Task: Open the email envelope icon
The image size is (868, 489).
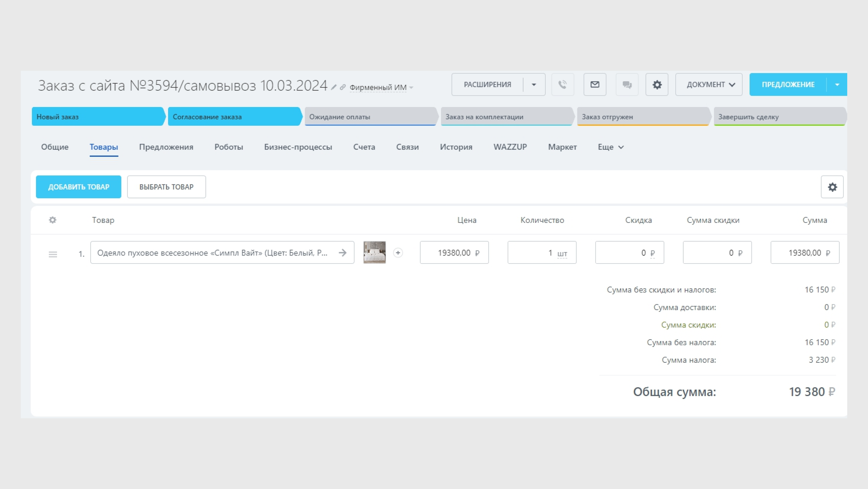Action: (x=595, y=84)
